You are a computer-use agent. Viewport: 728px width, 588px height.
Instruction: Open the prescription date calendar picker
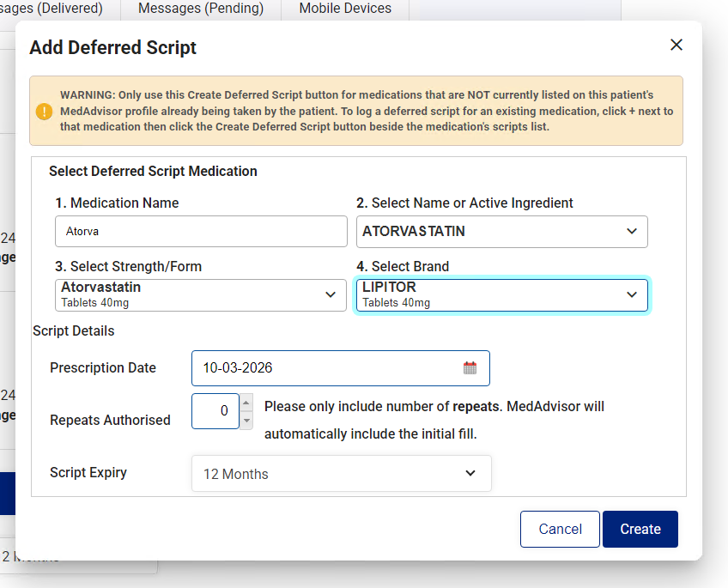click(x=470, y=368)
